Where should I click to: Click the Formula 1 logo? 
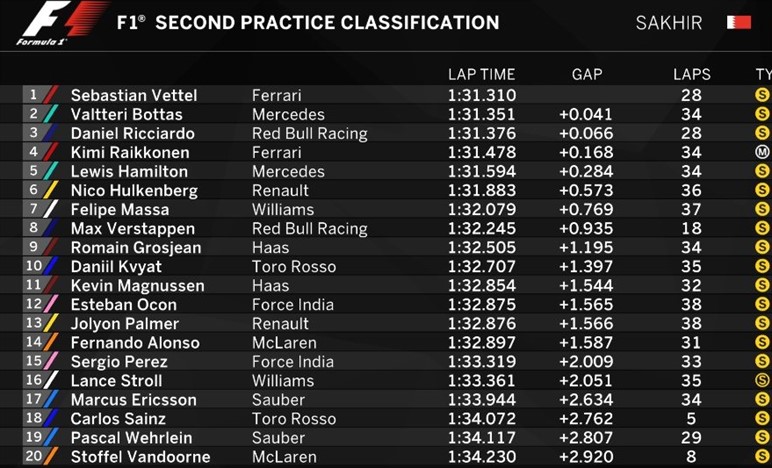(x=58, y=23)
